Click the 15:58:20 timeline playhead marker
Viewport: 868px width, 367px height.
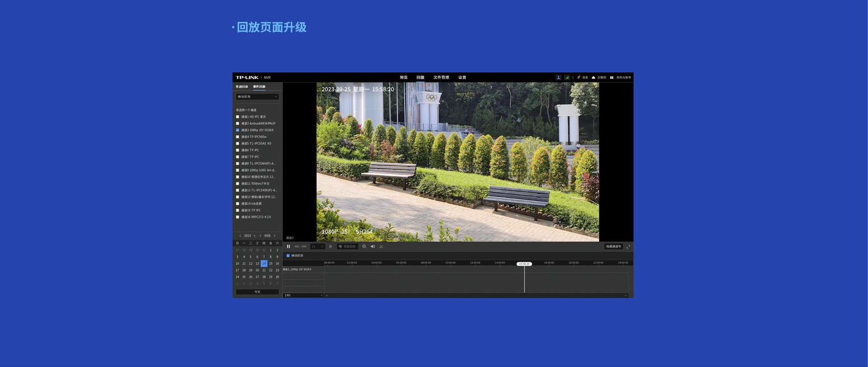[524, 264]
